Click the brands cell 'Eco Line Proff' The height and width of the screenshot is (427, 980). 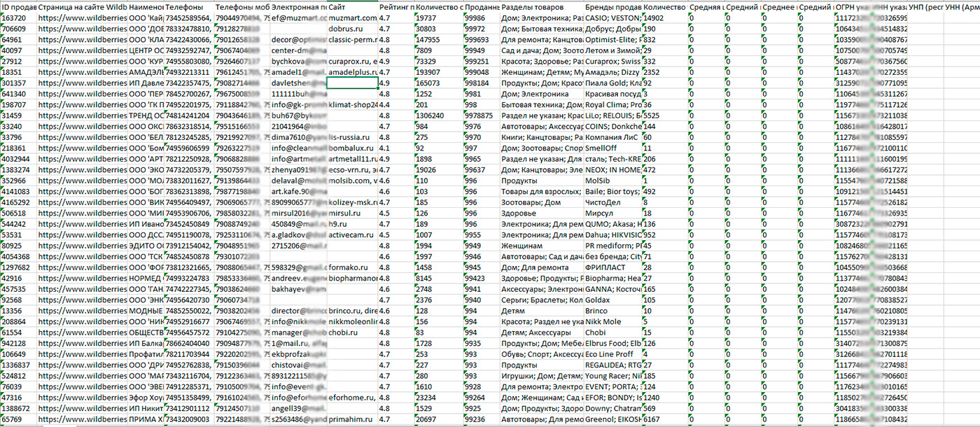(x=612, y=354)
